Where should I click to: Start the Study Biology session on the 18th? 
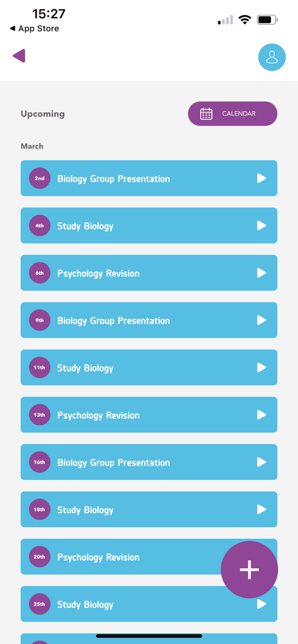[x=261, y=509]
